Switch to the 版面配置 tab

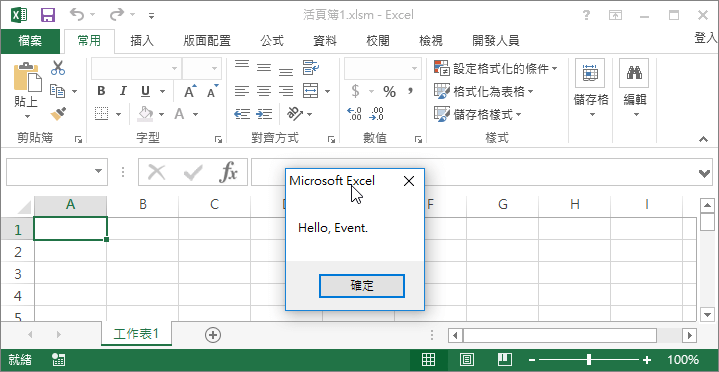[207, 41]
